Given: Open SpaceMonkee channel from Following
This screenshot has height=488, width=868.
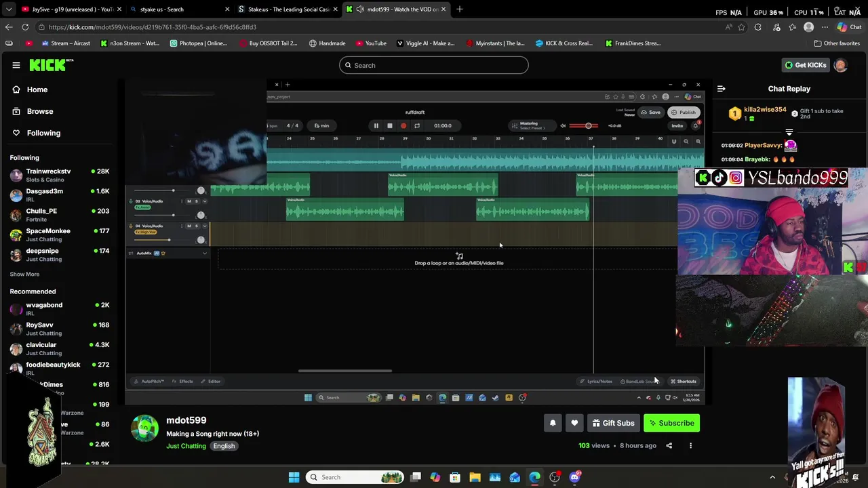Looking at the screenshot, I should pos(60,235).
